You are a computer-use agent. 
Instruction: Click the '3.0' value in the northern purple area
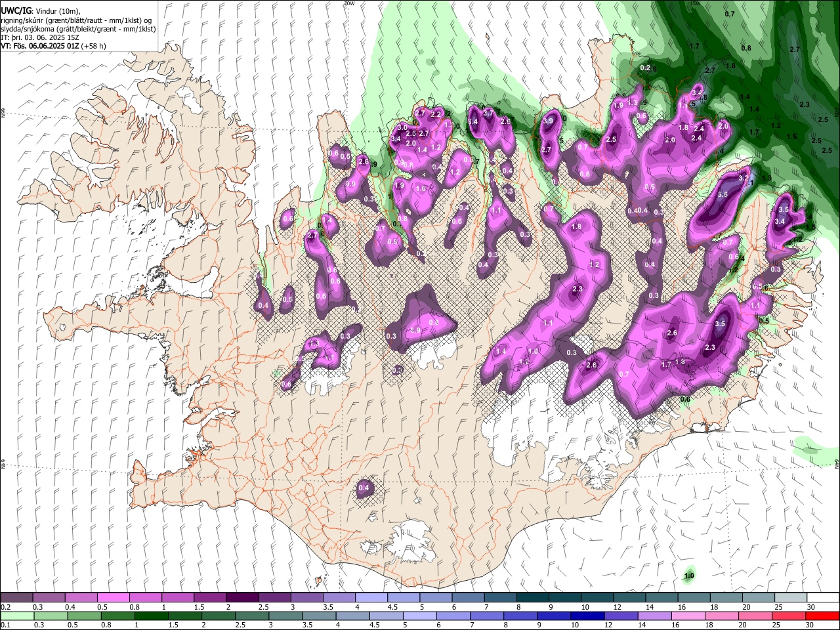pyautogui.click(x=403, y=127)
